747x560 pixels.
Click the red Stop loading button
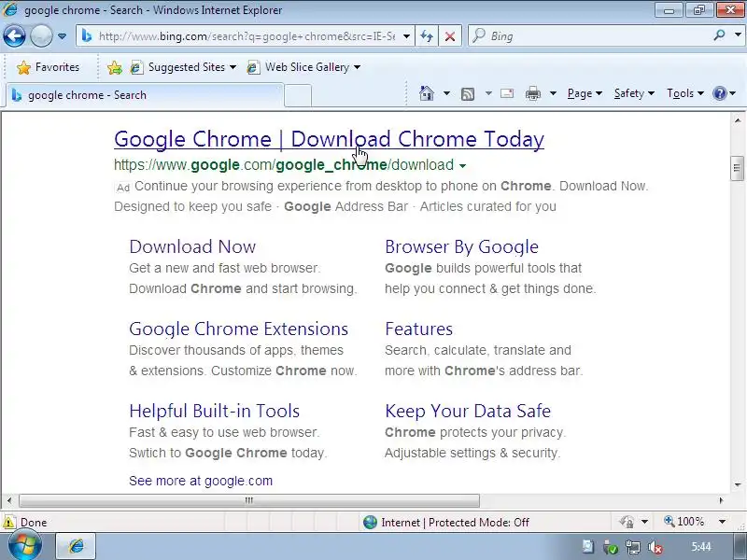[449, 36]
